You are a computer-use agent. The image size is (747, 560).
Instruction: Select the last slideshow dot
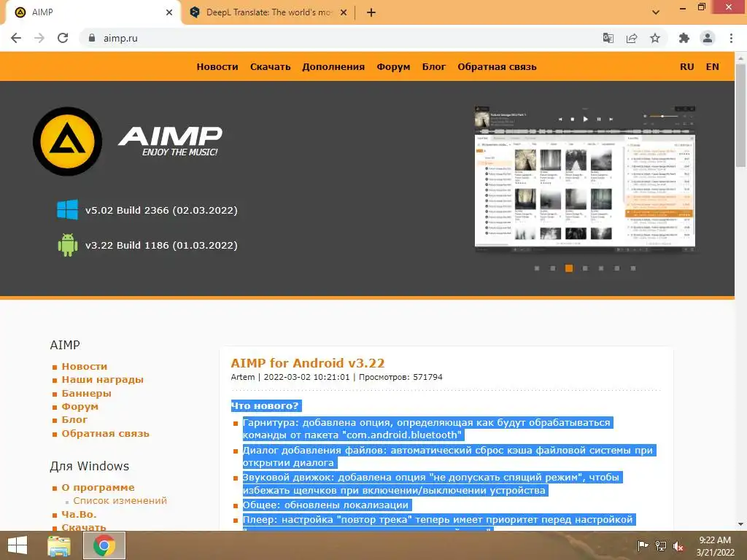(633, 268)
